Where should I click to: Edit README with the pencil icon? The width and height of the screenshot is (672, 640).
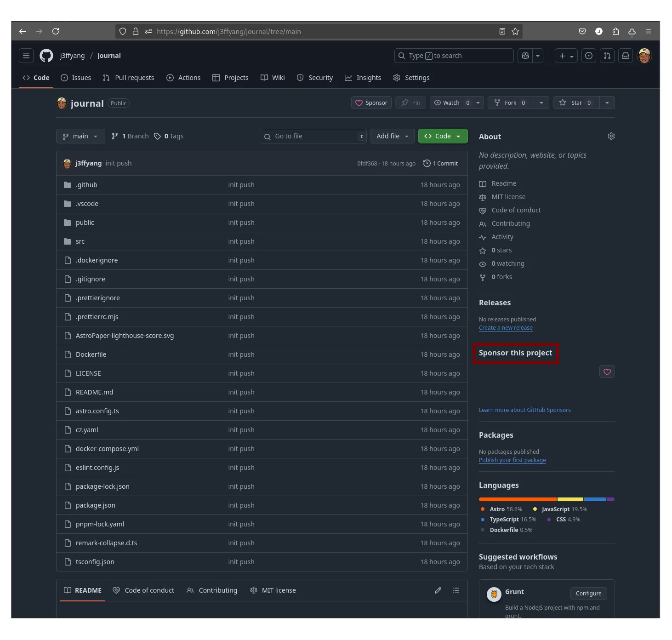pos(438,590)
